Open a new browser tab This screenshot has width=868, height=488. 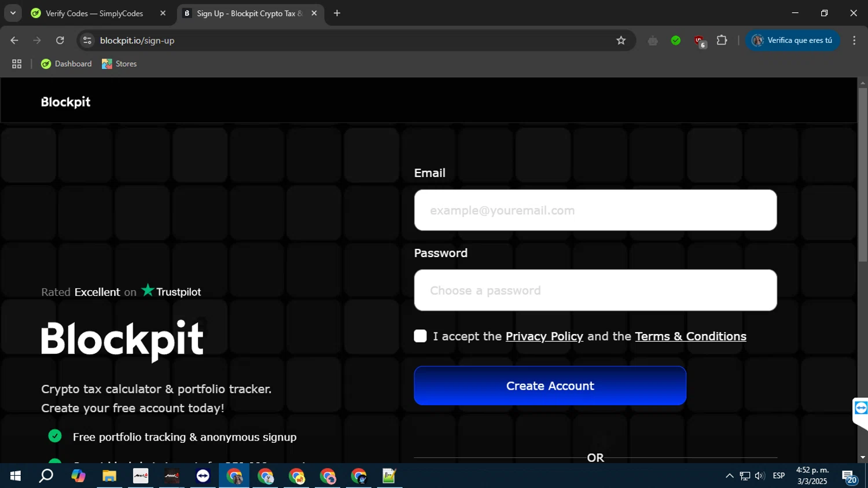pyautogui.click(x=337, y=13)
